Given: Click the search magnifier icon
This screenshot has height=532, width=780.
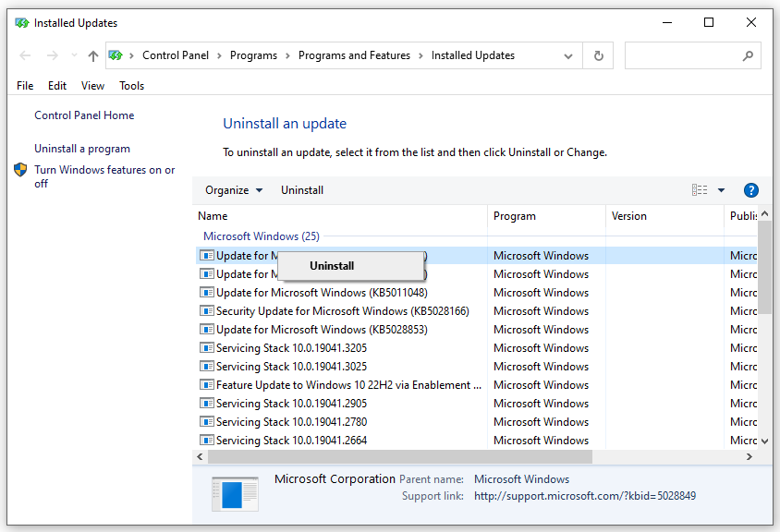Looking at the screenshot, I should (x=748, y=55).
